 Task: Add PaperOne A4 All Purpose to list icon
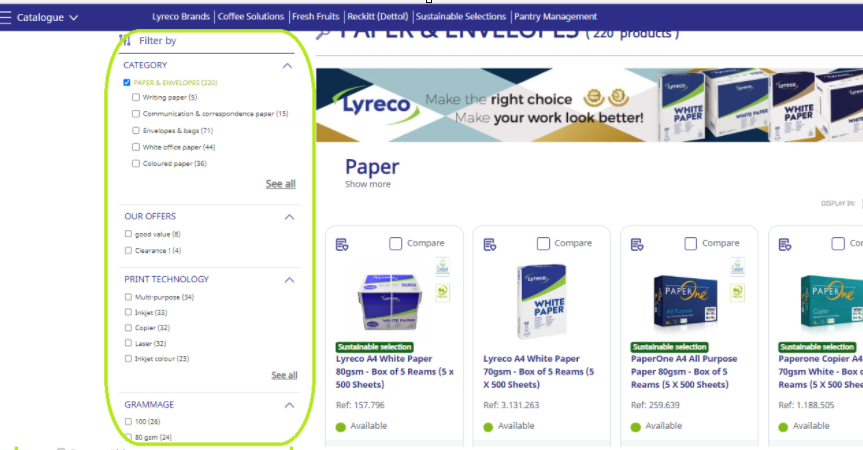pyautogui.click(x=637, y=244)
